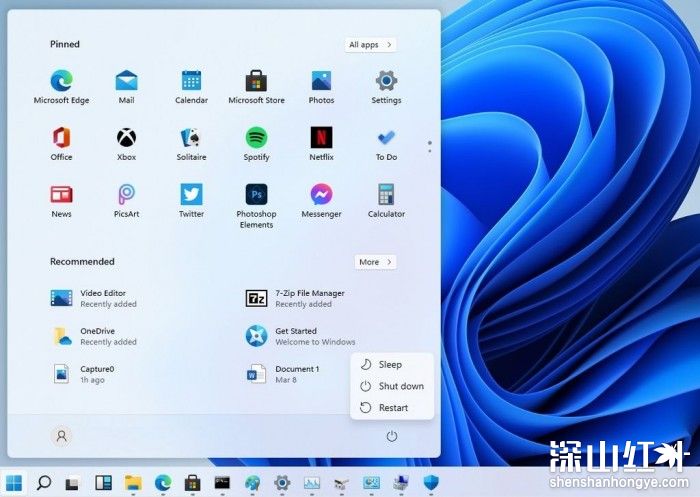Show More recommended items
The width and height of the screenshot is (700, 497).
pos(375,262)
